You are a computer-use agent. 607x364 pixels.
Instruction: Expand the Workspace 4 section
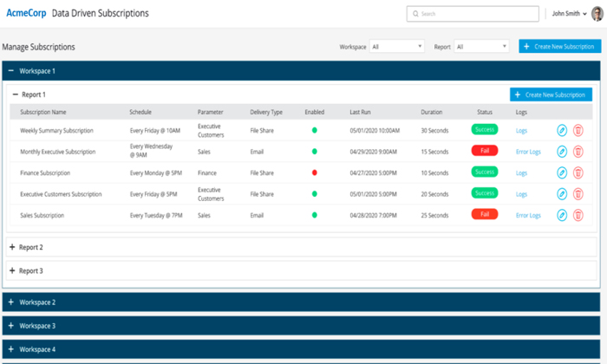(10, 349)
